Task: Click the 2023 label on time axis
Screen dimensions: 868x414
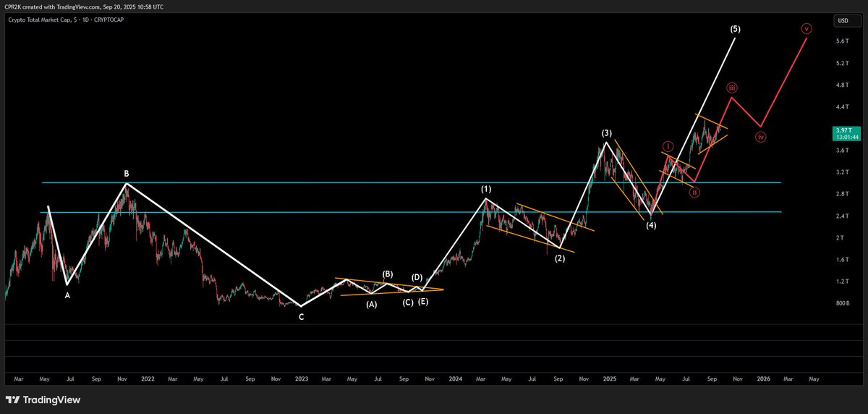Action: (302, 378)
